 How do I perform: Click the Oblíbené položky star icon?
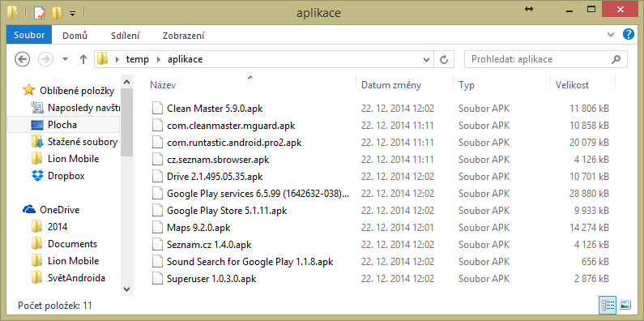point(28,90)
